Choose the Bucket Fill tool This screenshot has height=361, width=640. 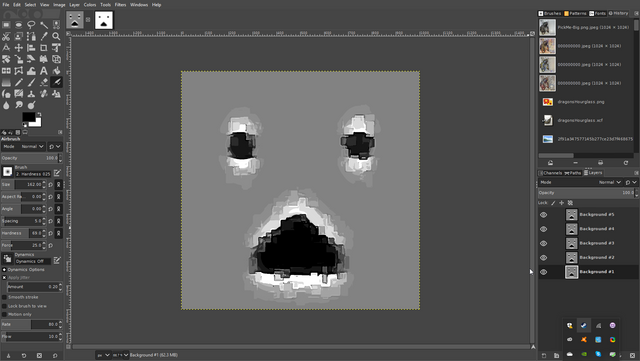click(x=56, y=71)
